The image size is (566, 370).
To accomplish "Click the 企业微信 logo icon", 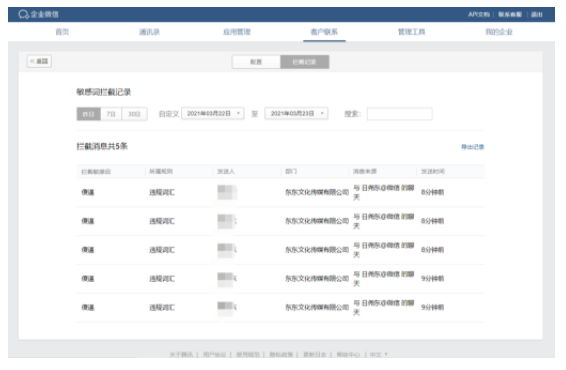I will coord(24,14).
